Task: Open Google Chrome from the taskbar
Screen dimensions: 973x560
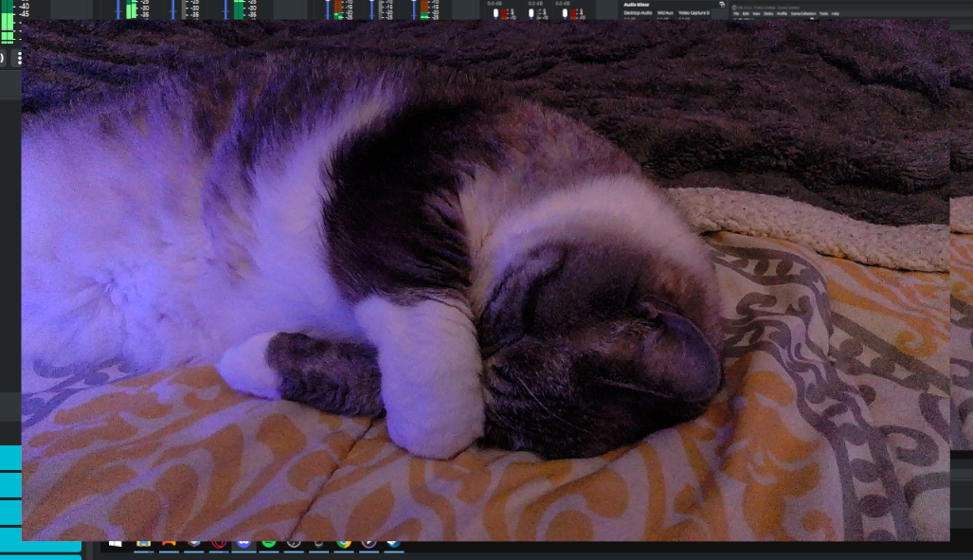Action: pyautogui.click(x=344, y=545)
